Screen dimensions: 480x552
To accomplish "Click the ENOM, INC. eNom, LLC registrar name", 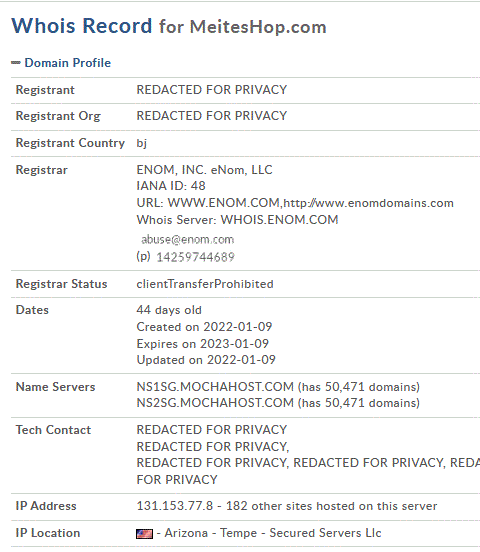I will 204,170.
